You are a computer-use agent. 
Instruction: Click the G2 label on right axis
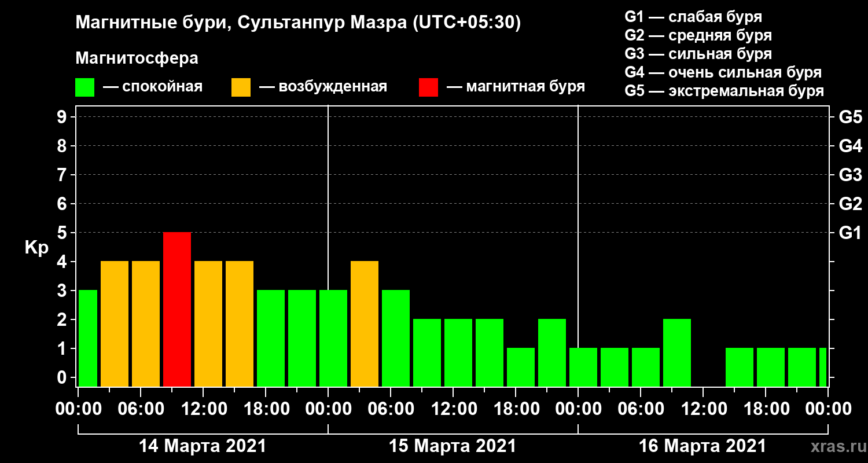pyautogui.click(x=850, y=204)
